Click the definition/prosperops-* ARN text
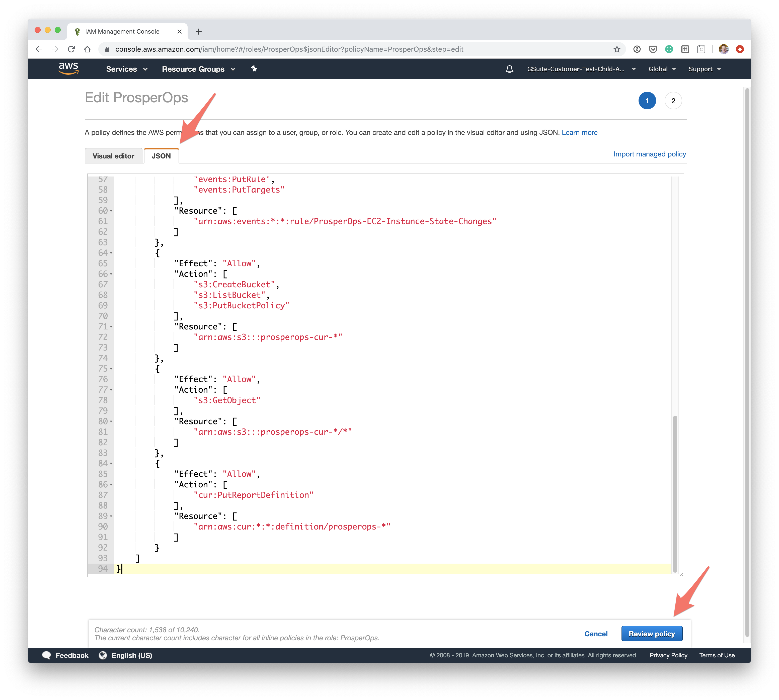Image resolution: width=779 pixels, height=700 pixels. point(292,527)
